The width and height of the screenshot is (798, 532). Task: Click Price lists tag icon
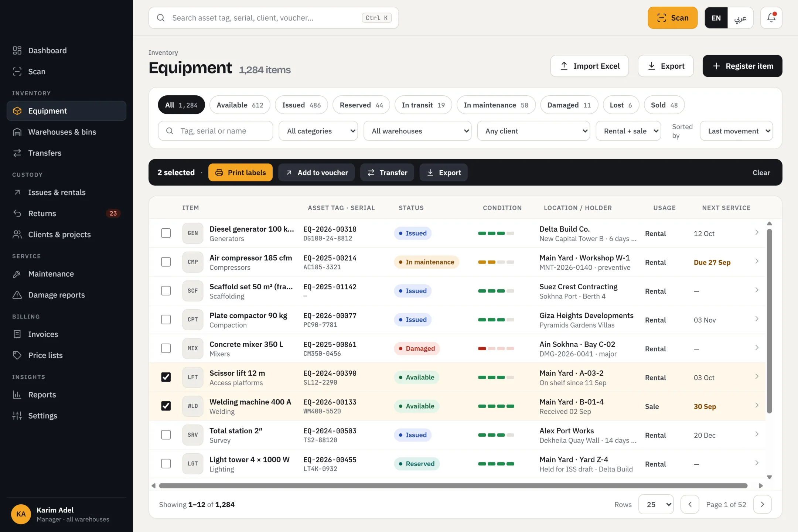point(17,355)
